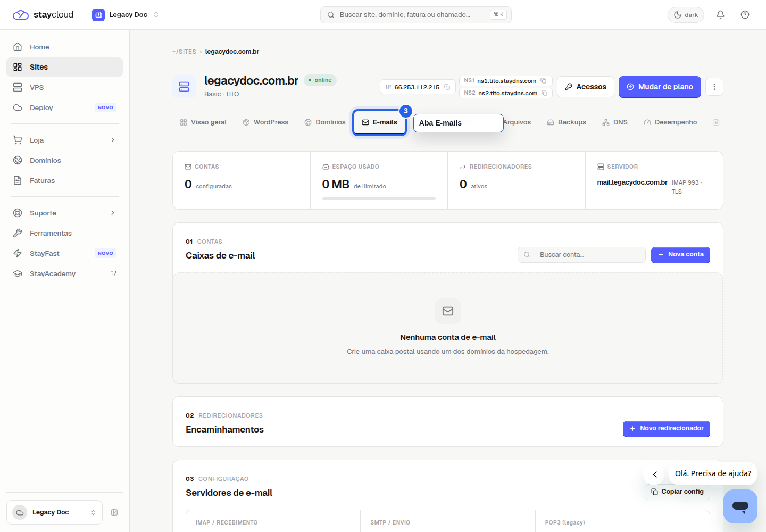Copy NS1 nameserver ns1.tito.staydns.com
The image size is (766, 532).
[544, 81]
